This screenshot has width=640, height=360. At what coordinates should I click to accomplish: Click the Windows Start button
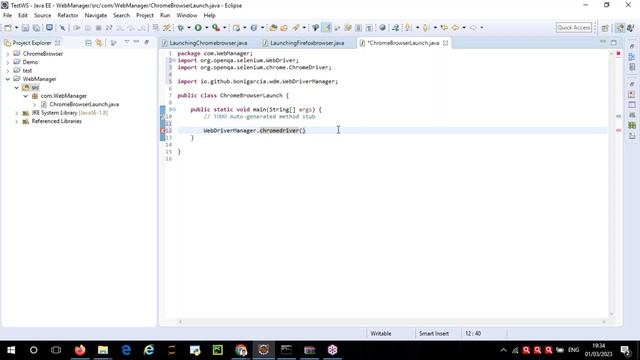11,350
